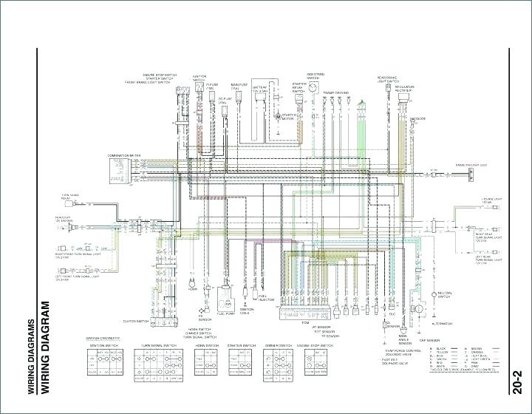Click the engine stop switch continuity table

coord(316,362)
